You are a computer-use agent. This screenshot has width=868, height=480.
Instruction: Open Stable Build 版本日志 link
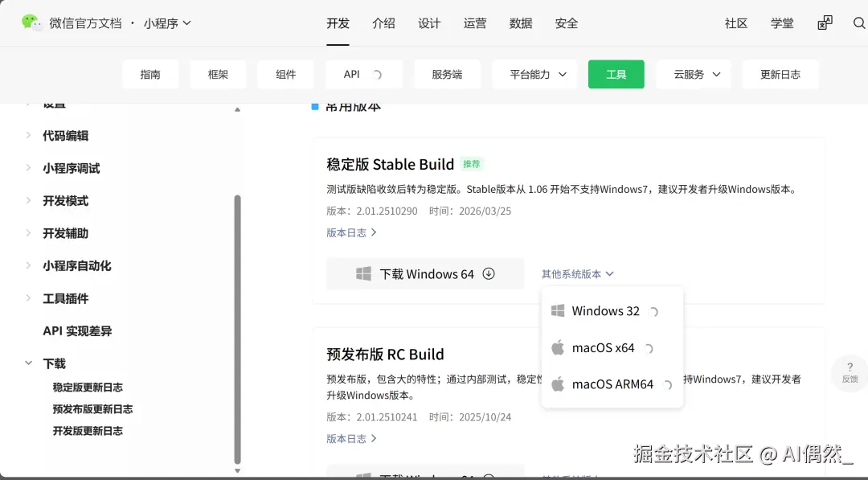351,232
